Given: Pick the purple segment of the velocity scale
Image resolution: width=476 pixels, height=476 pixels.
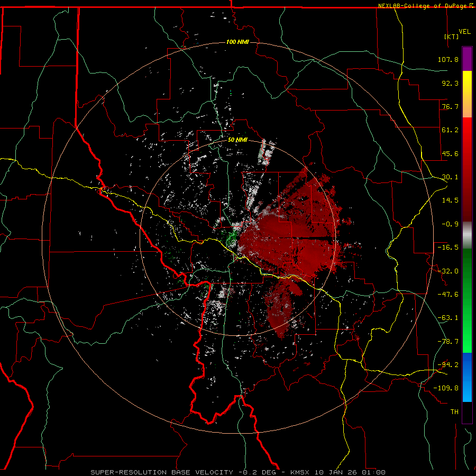Looking at the screenshot, I should point(467,59).
